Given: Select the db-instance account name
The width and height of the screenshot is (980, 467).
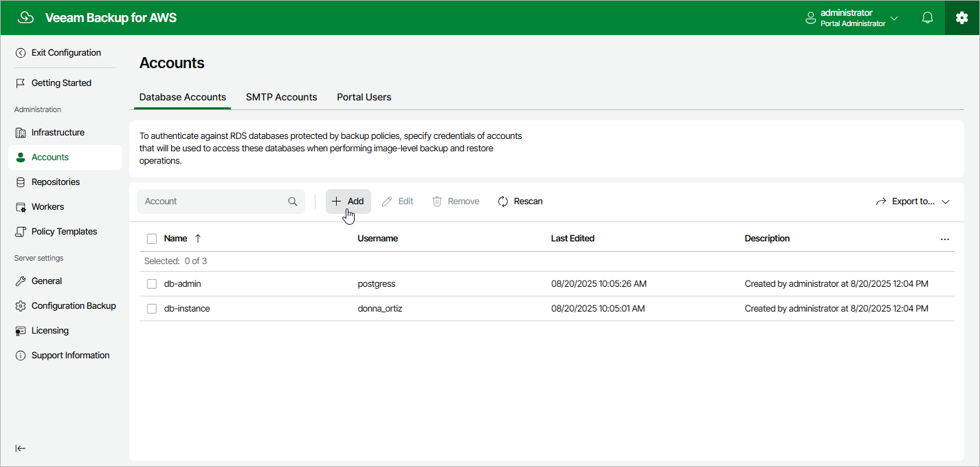Looking at the screenshot, I should tap(187, 309).
